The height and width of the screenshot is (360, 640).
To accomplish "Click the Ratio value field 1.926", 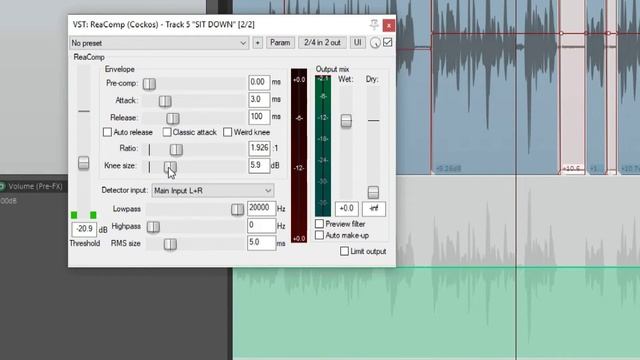I will (x=259, y=148).
